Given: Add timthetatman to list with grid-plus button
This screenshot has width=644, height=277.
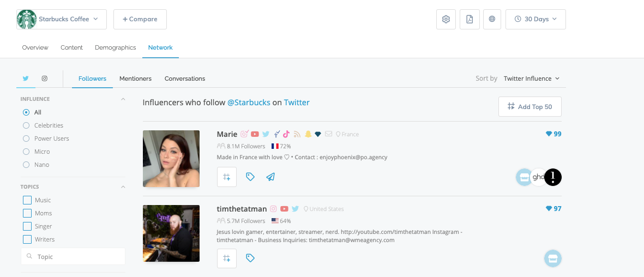Looking at the screenshot, I should click(227, 258).
